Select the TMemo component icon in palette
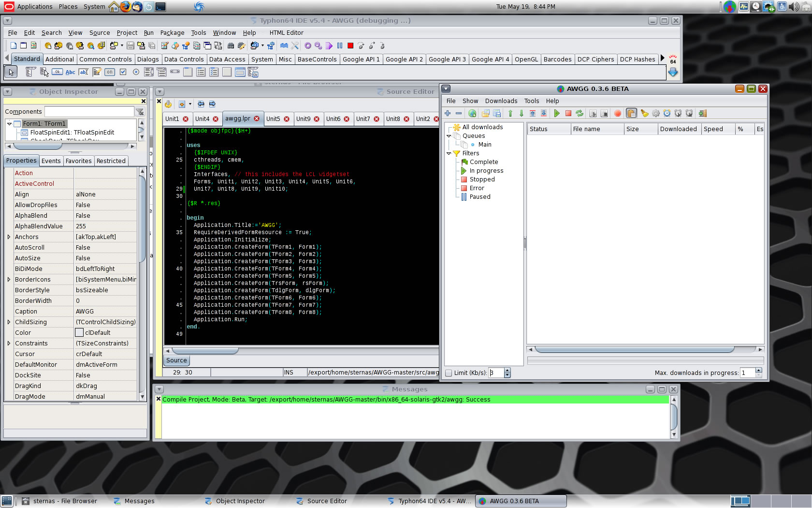The height and width of the screenshot is (508, 812). pos(97,72)
